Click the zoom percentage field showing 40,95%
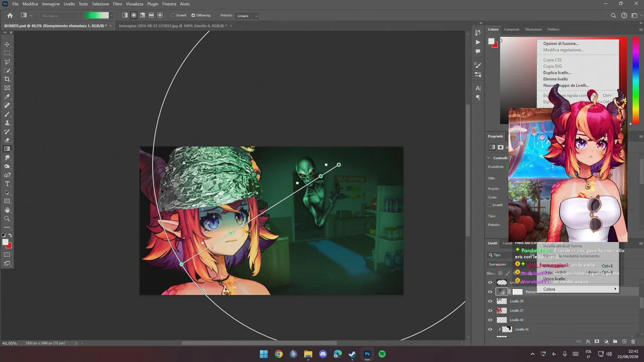Image resolution: width=644 pixels, height=362 pixels. (x=9, y=343)
